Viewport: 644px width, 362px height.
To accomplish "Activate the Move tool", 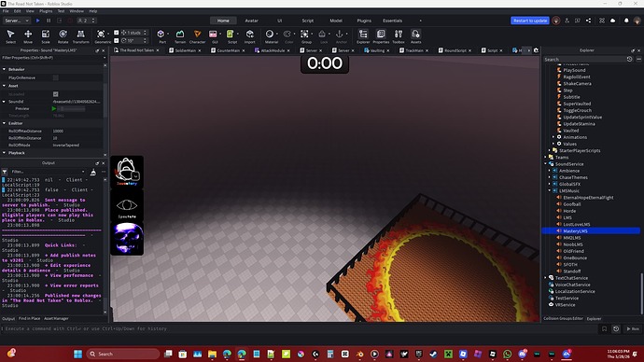I will point(28,36).
